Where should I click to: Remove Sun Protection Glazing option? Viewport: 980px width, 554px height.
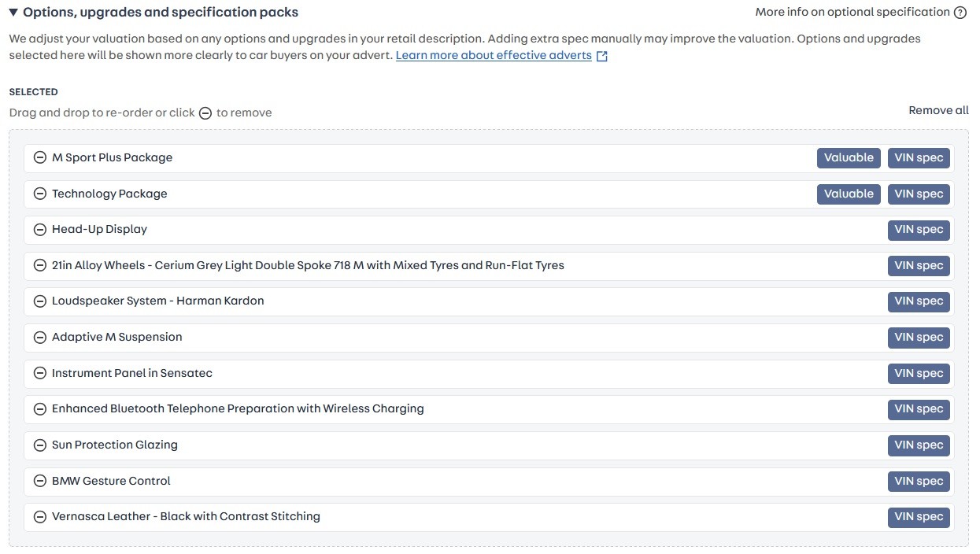(39, 445)
